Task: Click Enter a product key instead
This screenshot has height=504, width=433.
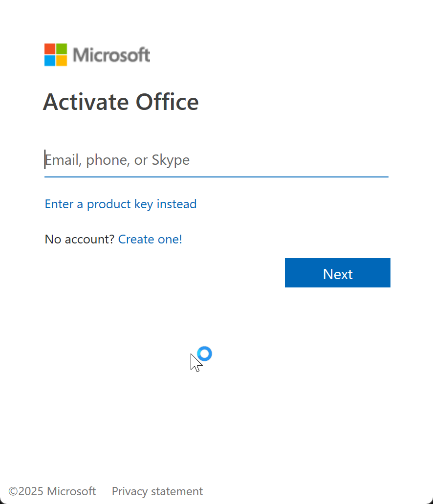Action: [x=120, y=204]
